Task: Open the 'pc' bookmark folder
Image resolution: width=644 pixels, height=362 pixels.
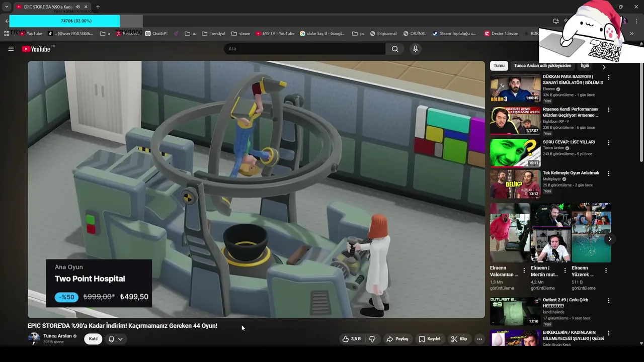Action: coord(358,34)
